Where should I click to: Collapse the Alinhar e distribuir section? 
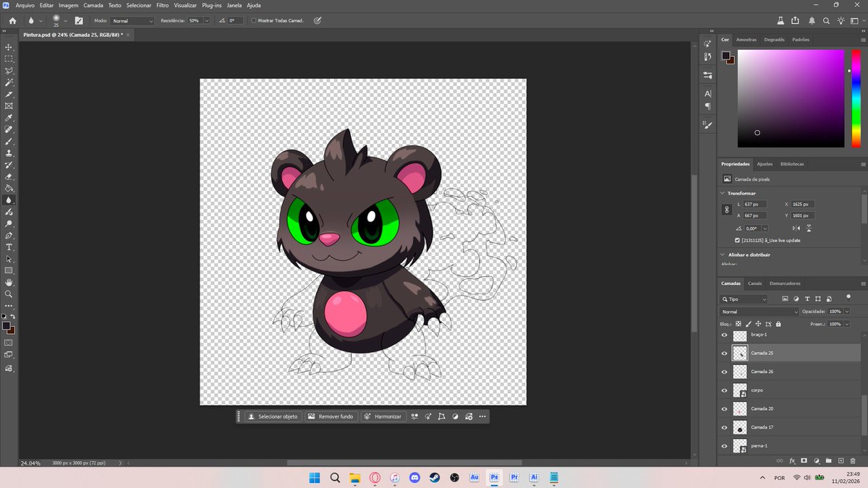point(723,254)
